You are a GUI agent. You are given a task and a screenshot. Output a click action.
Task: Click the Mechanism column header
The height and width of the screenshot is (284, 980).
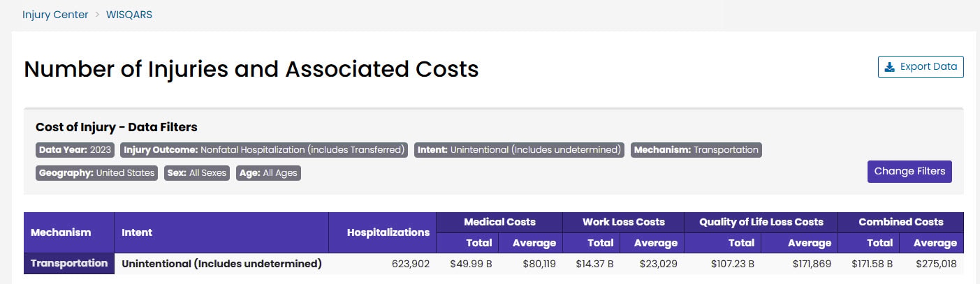(x=61, y=232)
